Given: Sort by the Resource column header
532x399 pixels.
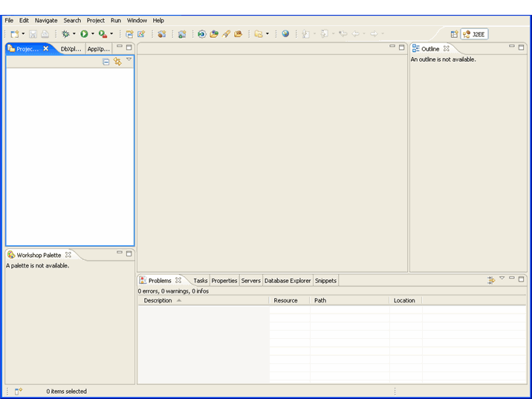Looking at the screenshot, I should pyautogui.click(x=289, y=300).
